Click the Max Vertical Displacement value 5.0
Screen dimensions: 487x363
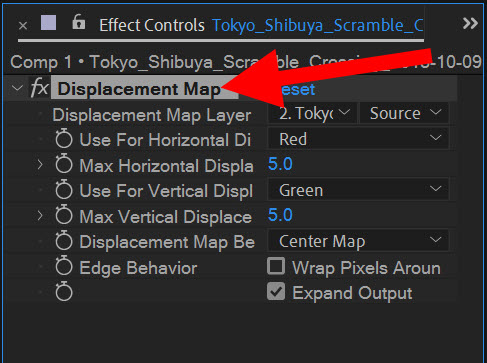point(280,215)
